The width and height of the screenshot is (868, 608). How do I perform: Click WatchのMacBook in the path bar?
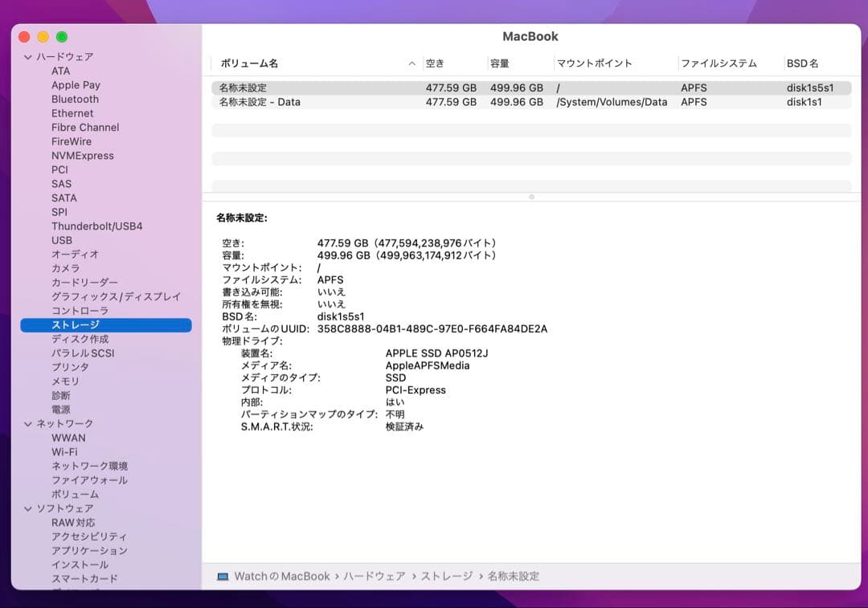coord(281,576)
